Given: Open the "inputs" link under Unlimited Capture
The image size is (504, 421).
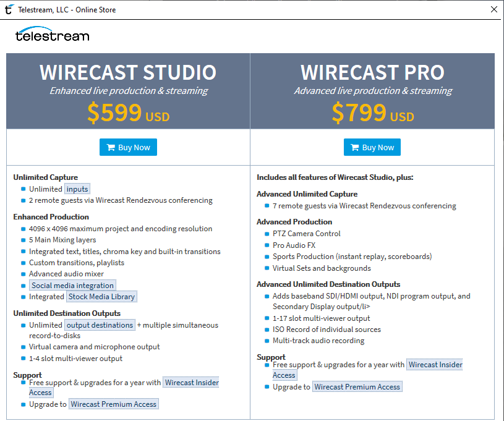Looking at the screenshot, I should [77, 189].
